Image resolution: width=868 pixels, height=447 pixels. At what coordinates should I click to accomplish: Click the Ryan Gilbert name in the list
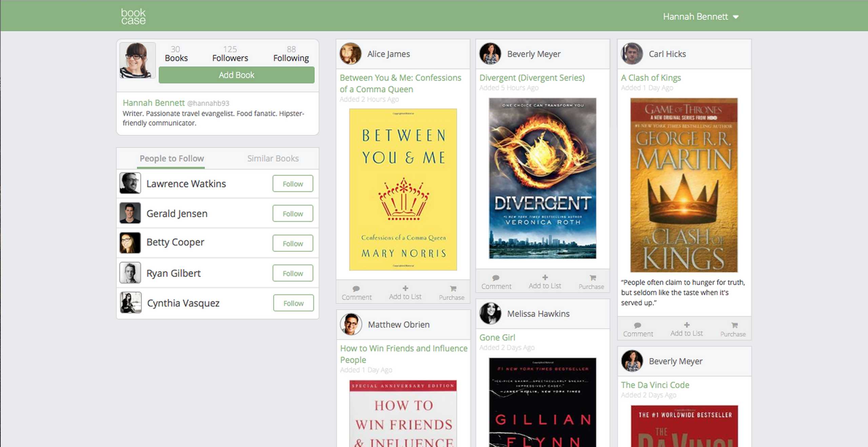(x=174, y=273)
